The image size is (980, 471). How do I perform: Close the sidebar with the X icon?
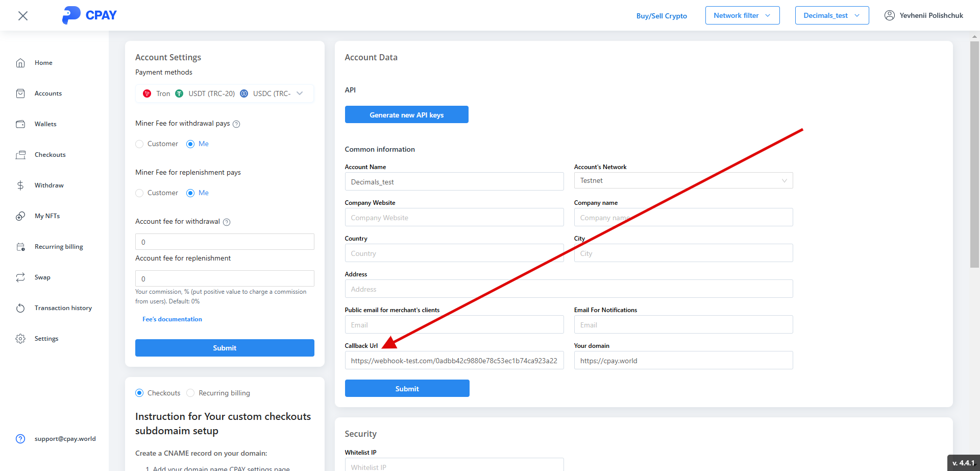coord(23,16)
